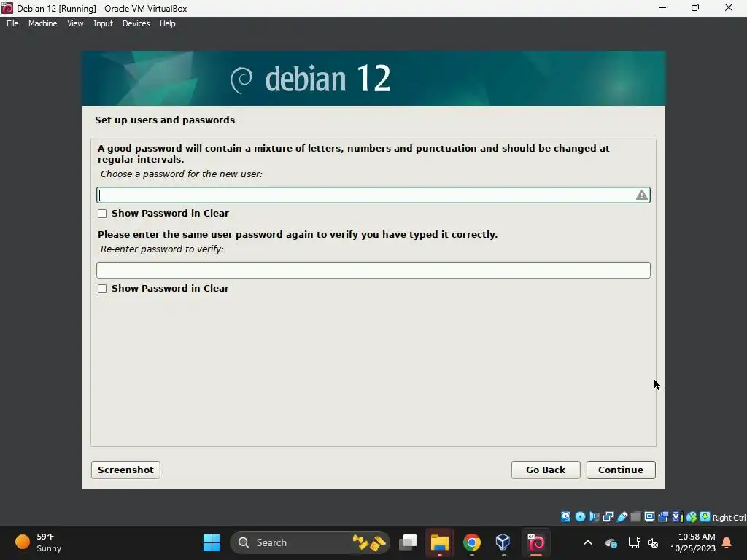Open the Devices menu
This screenshot has width=747, height=560.
click(136, 23)
